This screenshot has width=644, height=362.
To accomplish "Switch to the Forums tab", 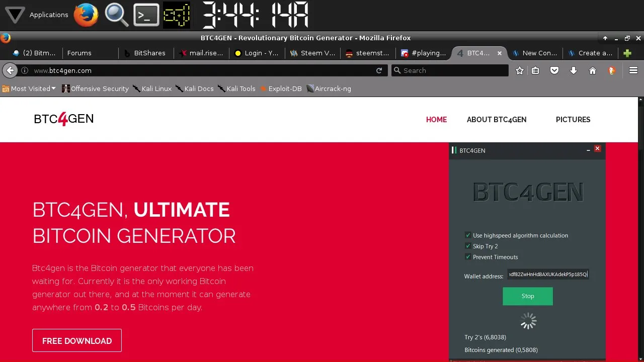I will pyautogui.click(x=90, y=53).
